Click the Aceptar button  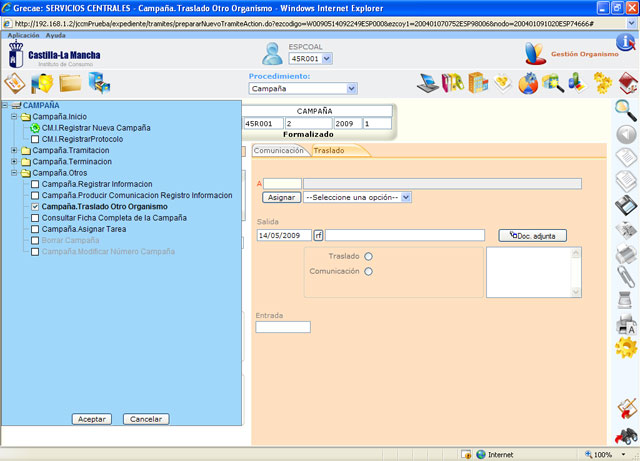click(x=92, y=419)
